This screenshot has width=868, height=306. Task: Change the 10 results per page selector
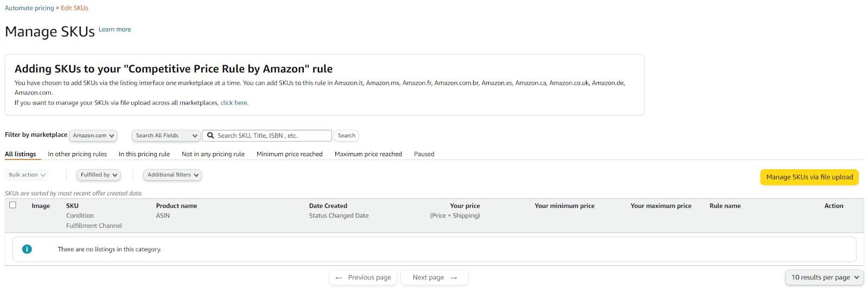[824, 277]
